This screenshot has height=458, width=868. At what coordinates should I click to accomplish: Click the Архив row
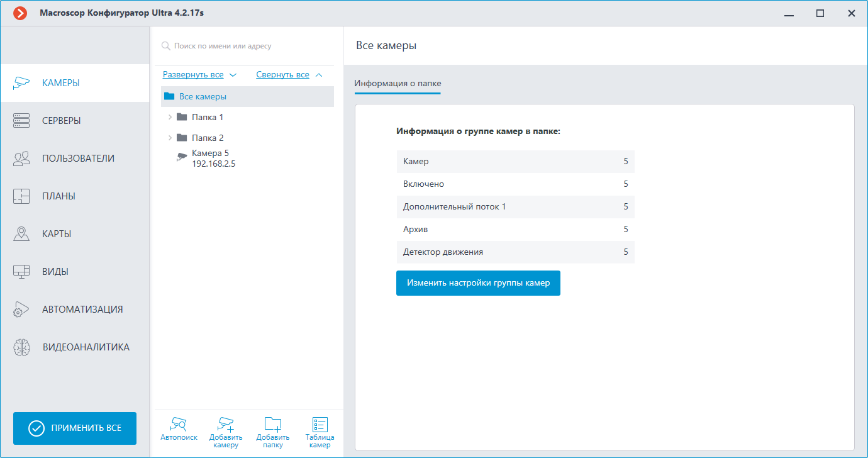coord(515,230)
